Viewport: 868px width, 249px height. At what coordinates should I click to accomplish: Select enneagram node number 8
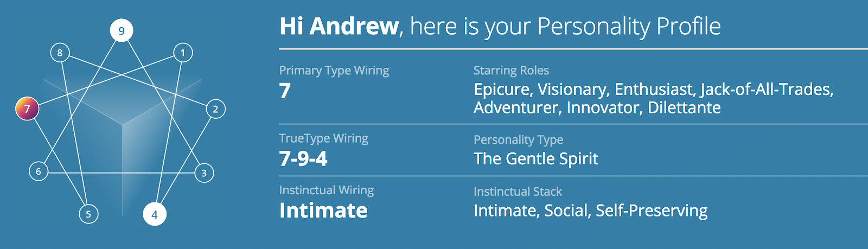click(60, 53)
